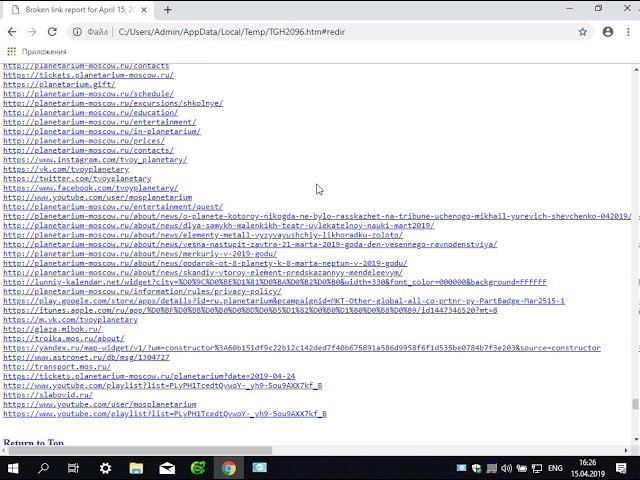
Task: Open the merkuriy-v-2019-godu news link
Action: pyautogui.click(x=140, y=254)
